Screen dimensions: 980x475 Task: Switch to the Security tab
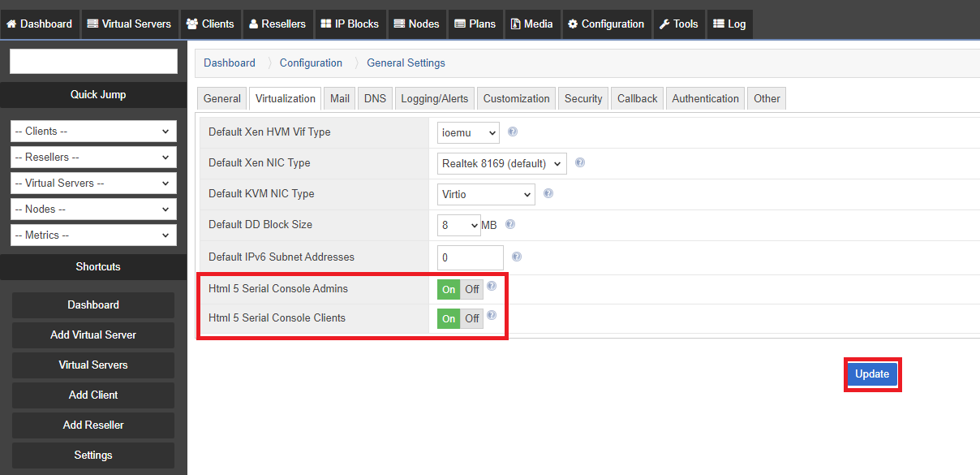pyautogui.click(x=583, y=98)
